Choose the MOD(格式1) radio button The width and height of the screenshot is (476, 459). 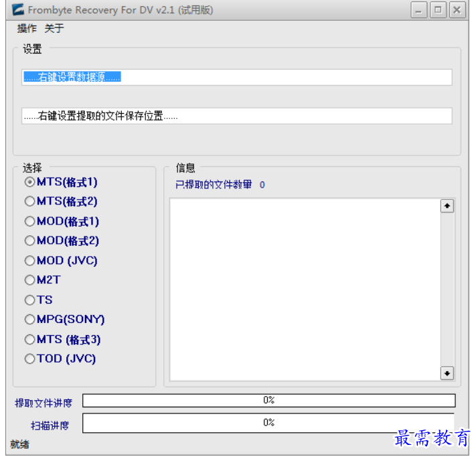[29, 222]
